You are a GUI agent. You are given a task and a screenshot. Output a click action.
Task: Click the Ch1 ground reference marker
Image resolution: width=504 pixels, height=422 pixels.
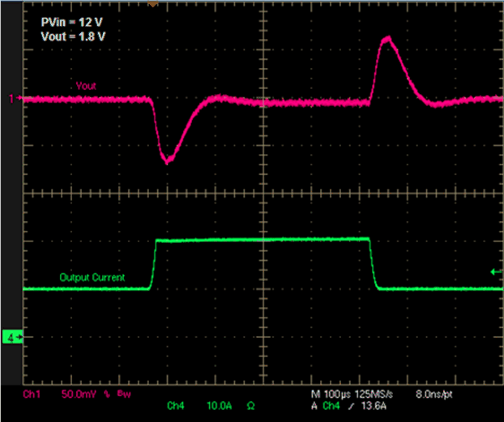[x=15, y=98]
